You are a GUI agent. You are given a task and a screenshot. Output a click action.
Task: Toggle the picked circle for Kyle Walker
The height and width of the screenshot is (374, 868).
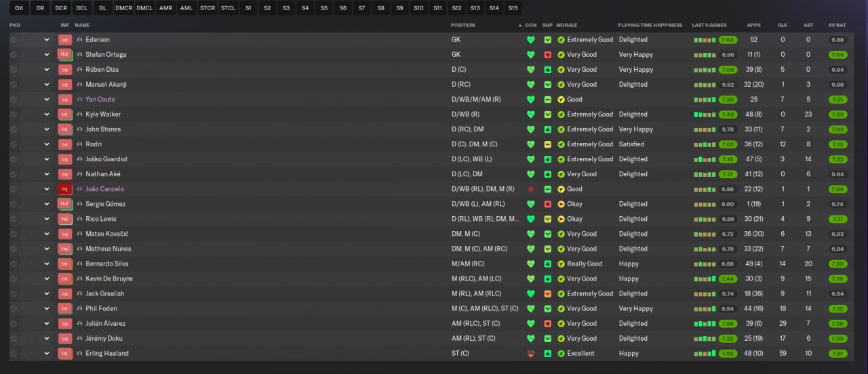click(x=14, y=115)
